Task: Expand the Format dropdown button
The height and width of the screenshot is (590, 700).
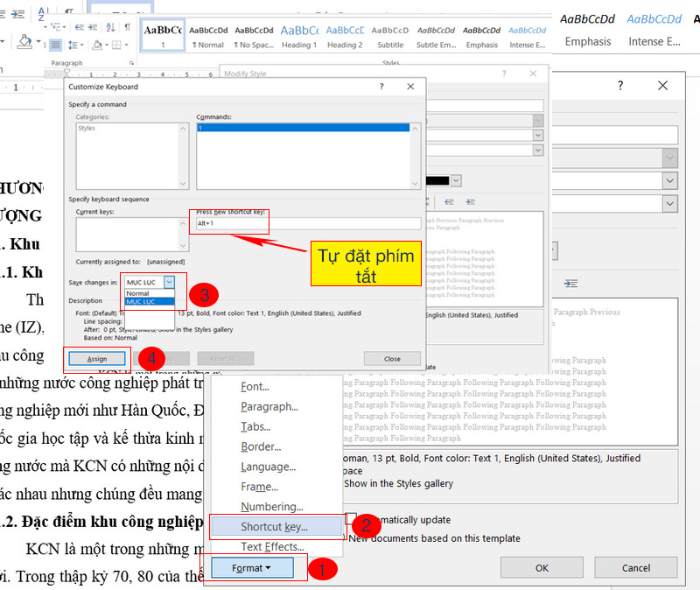Action: [252, 568]
